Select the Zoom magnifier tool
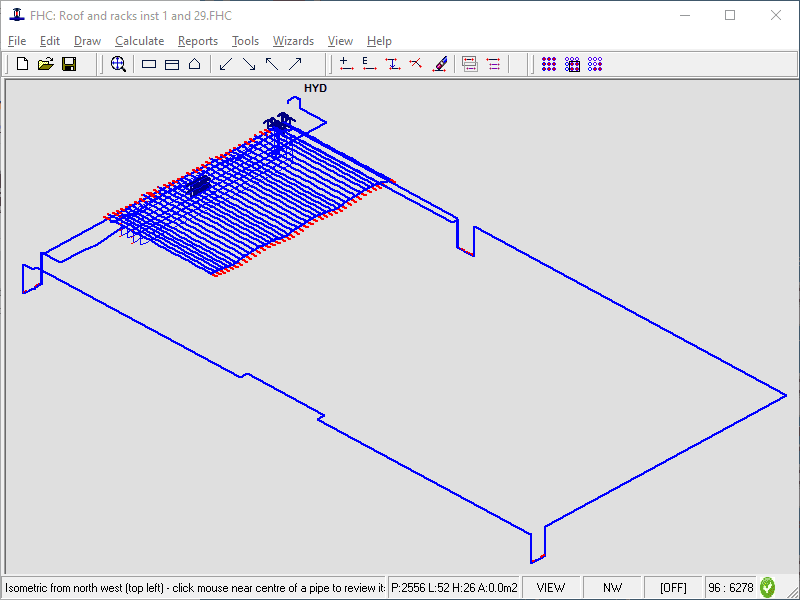The image size is (800, 600). point(119,64)
